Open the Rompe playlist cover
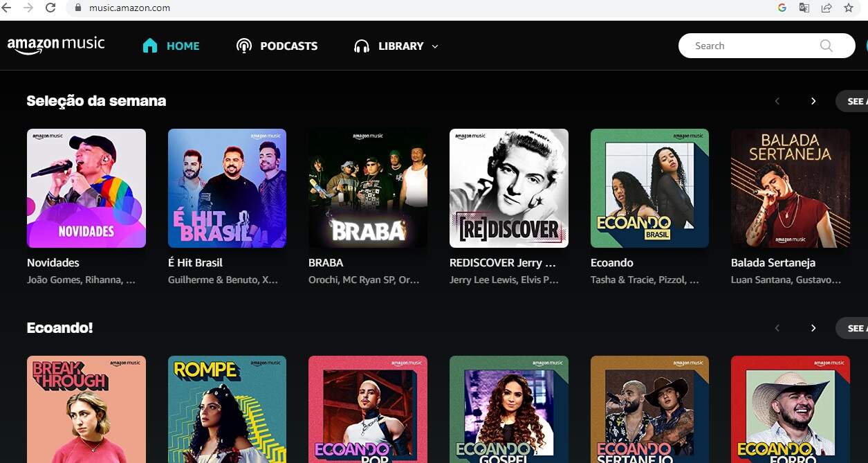 tap(227, 409)
